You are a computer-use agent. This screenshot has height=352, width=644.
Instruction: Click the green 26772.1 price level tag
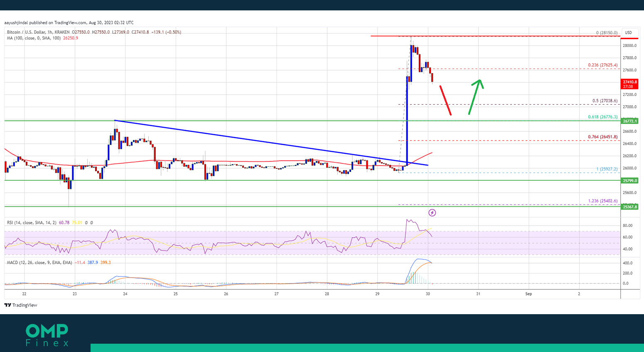(629, 121)
